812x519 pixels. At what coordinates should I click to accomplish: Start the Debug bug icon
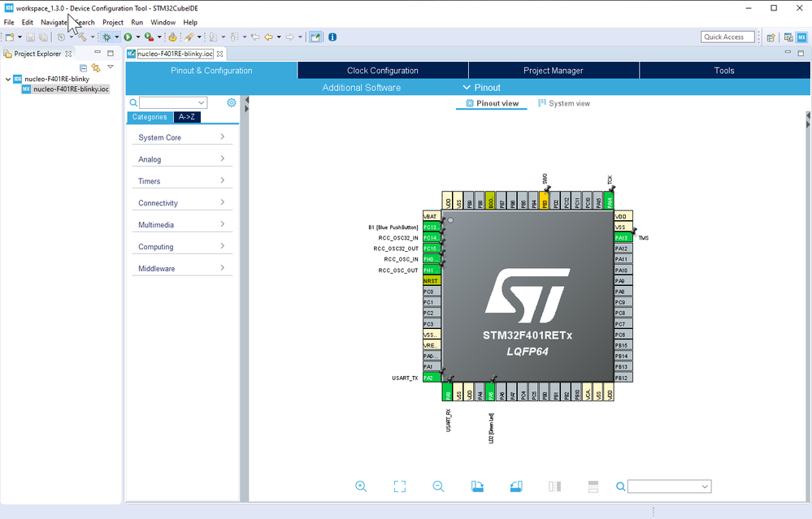106,37
